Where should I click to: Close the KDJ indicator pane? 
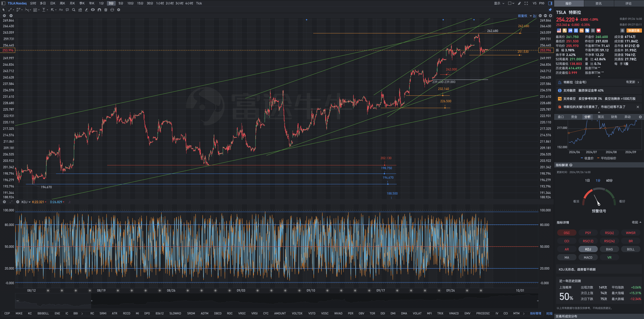18,202
